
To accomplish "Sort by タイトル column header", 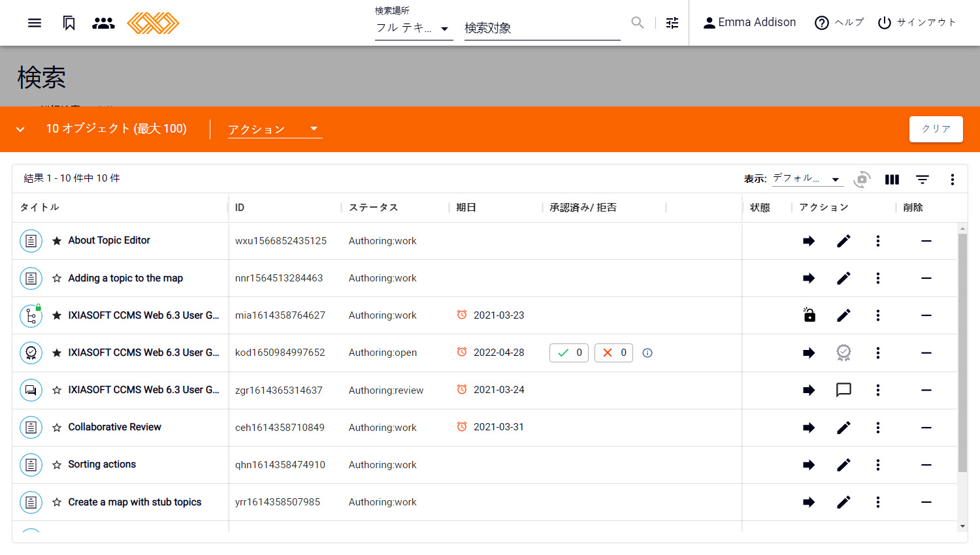I will 39,208.
